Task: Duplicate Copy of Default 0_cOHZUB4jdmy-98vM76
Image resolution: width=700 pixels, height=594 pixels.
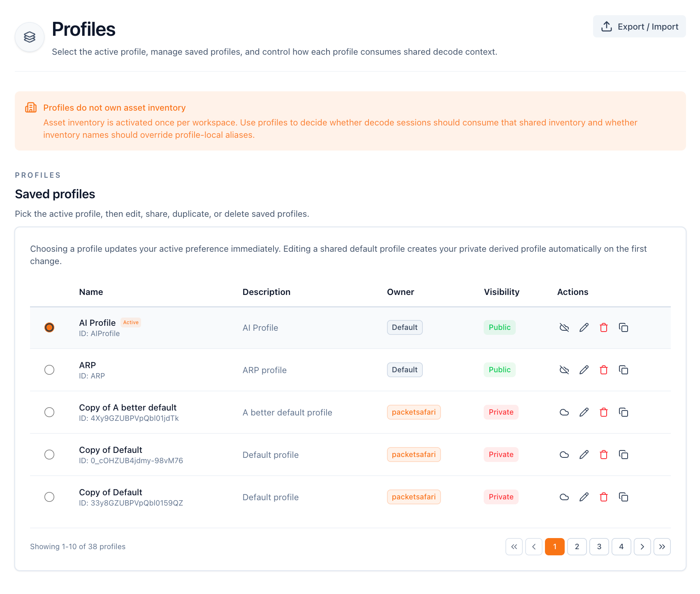Action: click(624, 455)
